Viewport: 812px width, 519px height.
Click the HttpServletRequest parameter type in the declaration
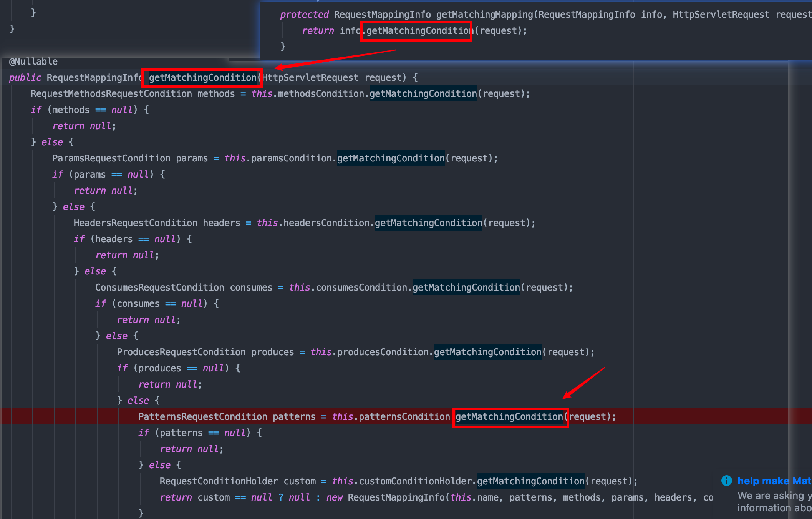(x=310, y=78)
